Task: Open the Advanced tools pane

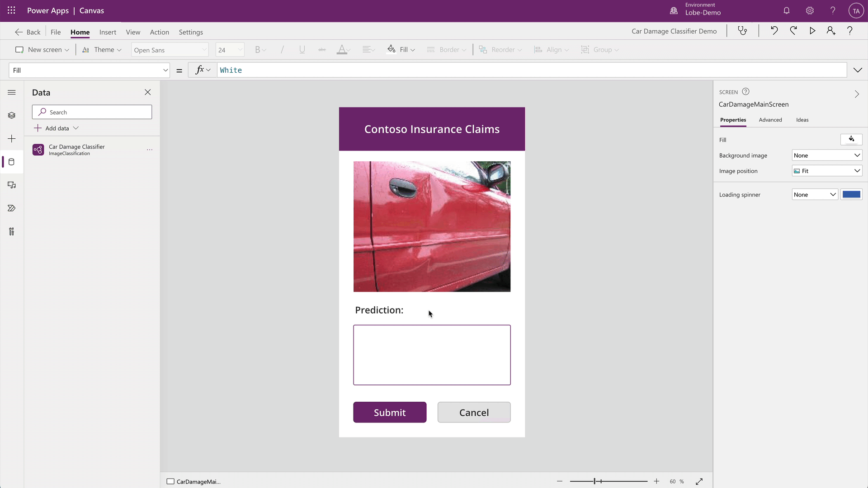Action: point(12,231)
